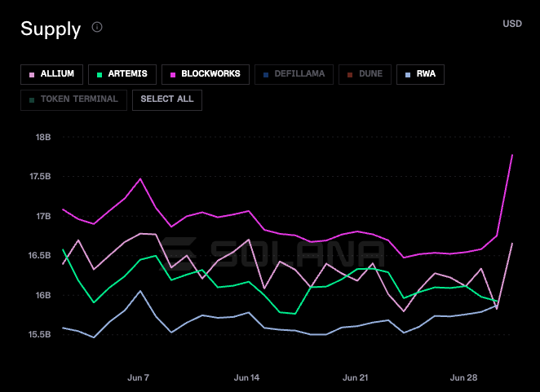
Task: Enable the DUNE data series
Action: coord(365,74)
